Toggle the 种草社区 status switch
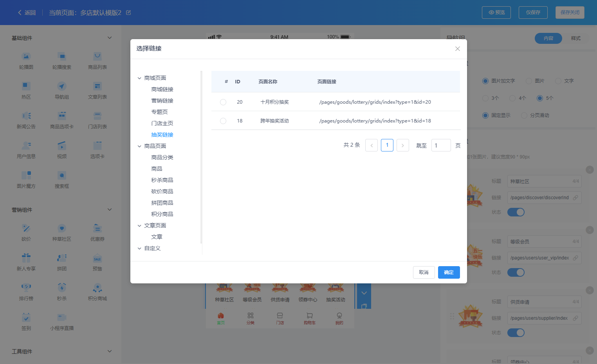This screenshot has height=364, width=597. (516, 212)
